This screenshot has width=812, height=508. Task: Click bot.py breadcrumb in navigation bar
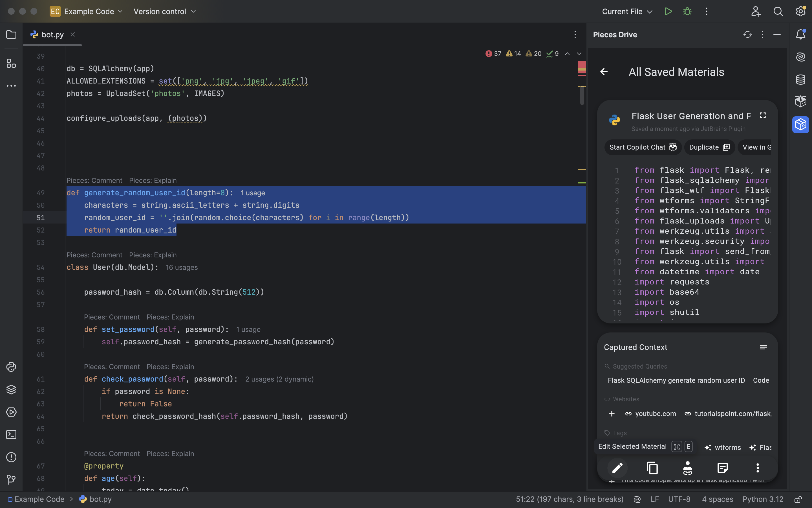[x=95, y=499]
